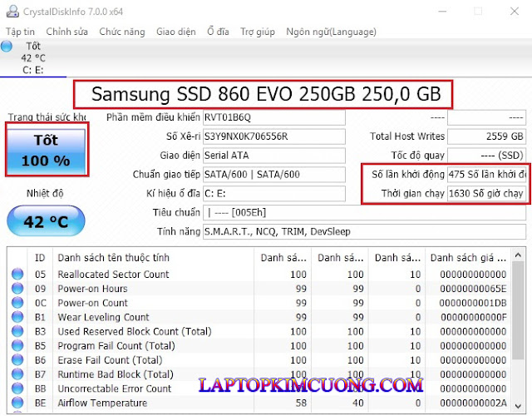This screenshot has height=416, width=532.
Task: Select the Wear Leveling Count row
Action: [259, 317]
